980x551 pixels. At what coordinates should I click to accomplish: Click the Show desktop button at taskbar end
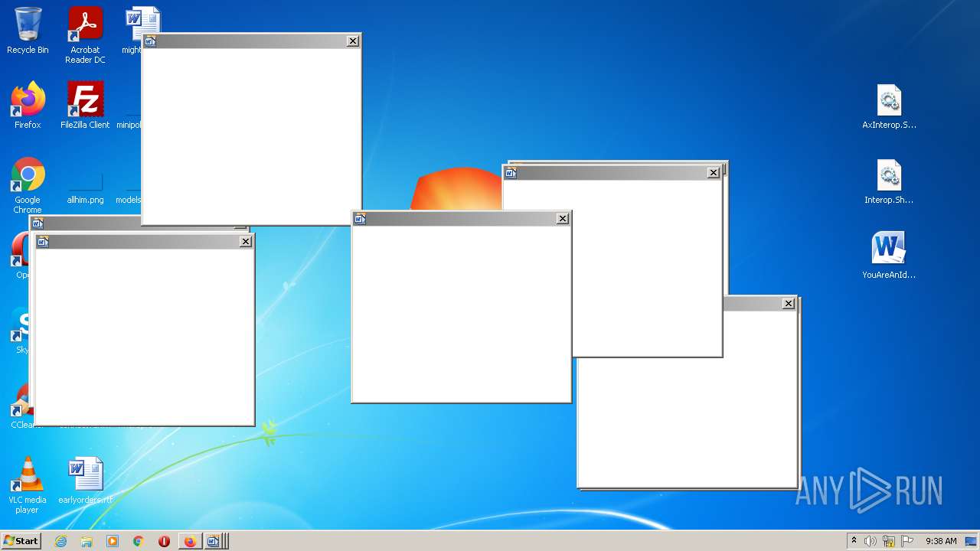point(971,541)
